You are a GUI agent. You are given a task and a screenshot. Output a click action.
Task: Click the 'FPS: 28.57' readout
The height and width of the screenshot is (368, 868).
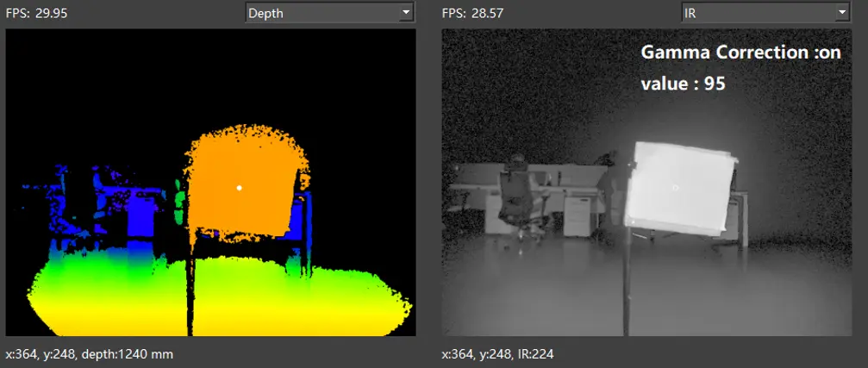(472, 13)
